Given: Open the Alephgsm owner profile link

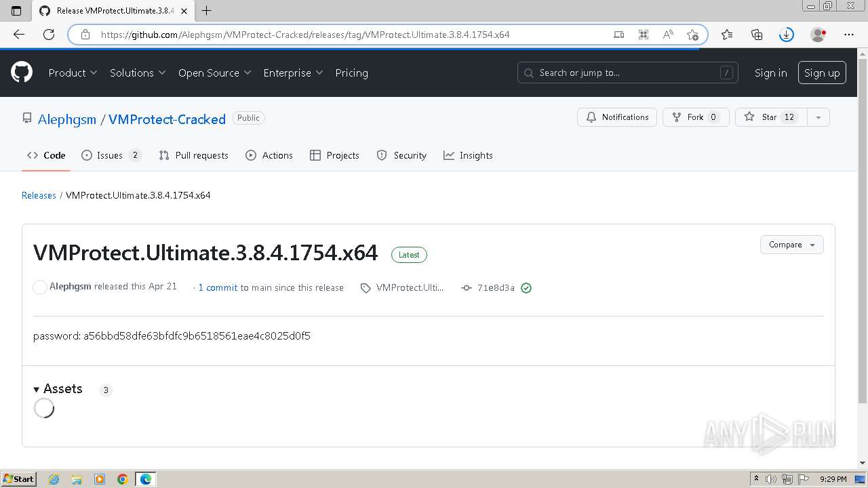Looking at the screenshot, I should [x=67, y=119].
